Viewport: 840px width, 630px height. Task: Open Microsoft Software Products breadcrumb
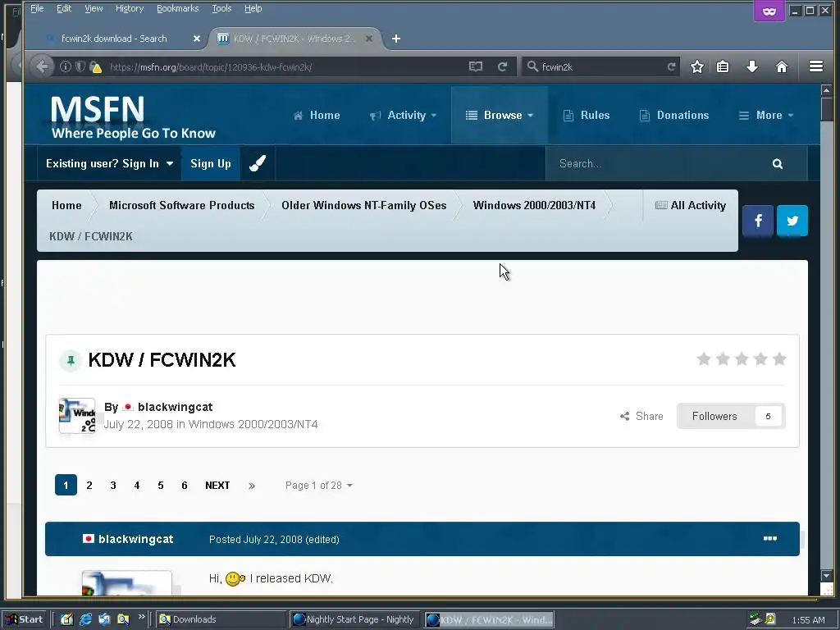(181, 205)
